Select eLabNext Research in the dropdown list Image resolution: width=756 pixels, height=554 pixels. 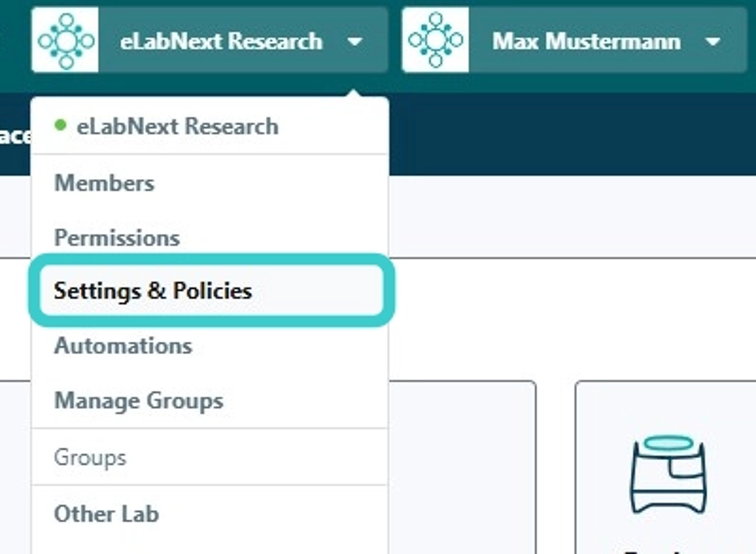coord(177,126)
